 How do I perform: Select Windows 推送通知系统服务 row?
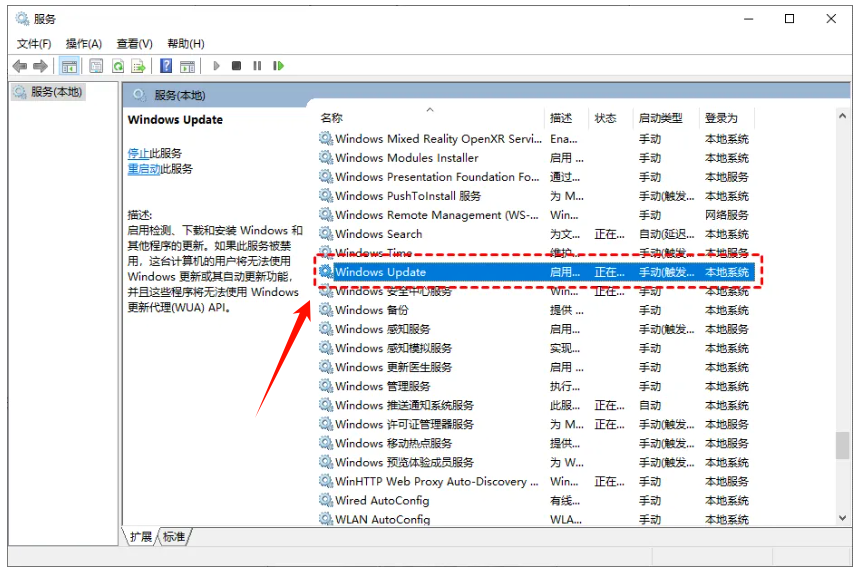(x=534, y=405)
